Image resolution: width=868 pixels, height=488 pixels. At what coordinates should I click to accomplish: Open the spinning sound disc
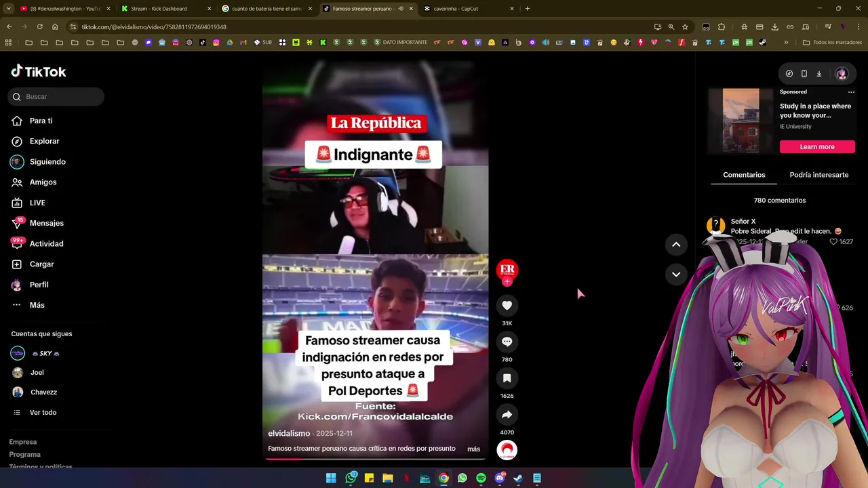point(507,450)
